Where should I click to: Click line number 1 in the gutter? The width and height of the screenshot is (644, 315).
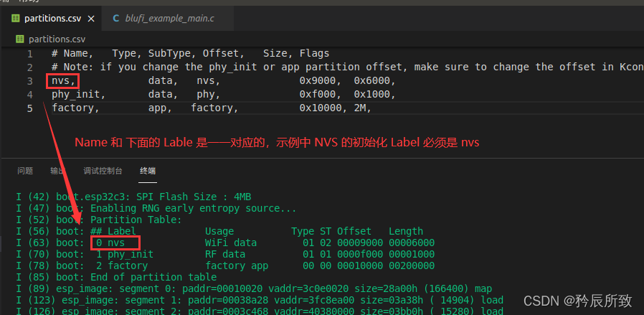tap(30, 54)
